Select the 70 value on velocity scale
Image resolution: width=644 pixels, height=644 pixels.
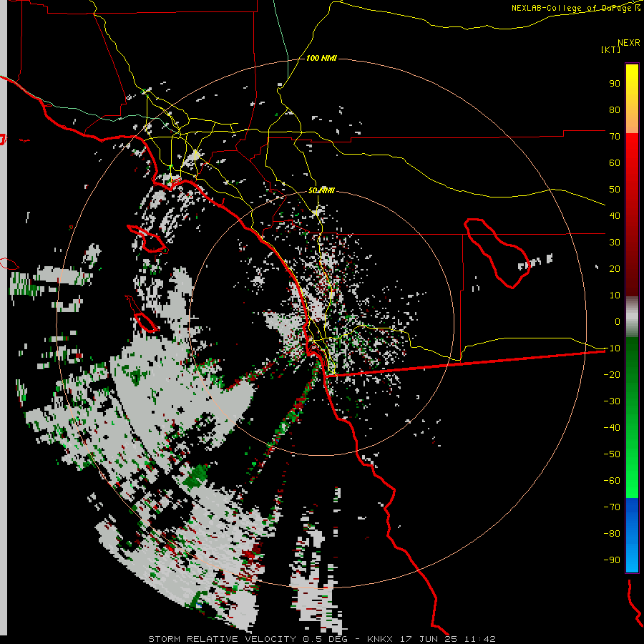click(615, 137)
